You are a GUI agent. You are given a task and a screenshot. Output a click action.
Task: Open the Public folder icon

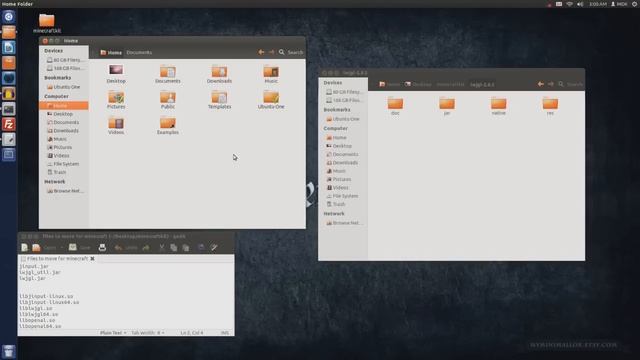(168, 100)
